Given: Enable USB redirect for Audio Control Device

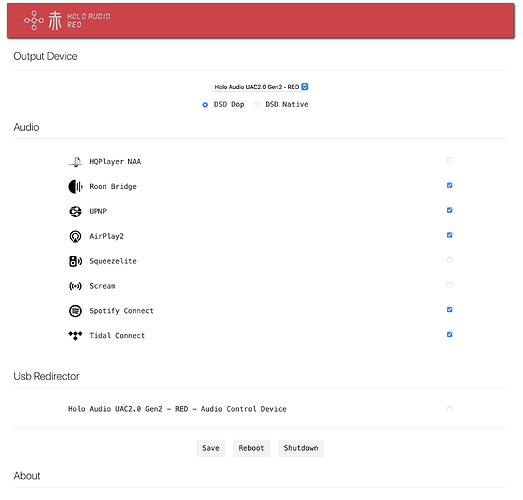Looking at the screenshot, I should coord(450,409).
